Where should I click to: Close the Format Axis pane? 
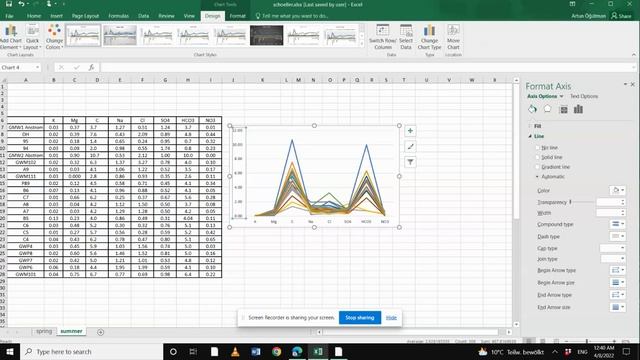tap(633, 84)
